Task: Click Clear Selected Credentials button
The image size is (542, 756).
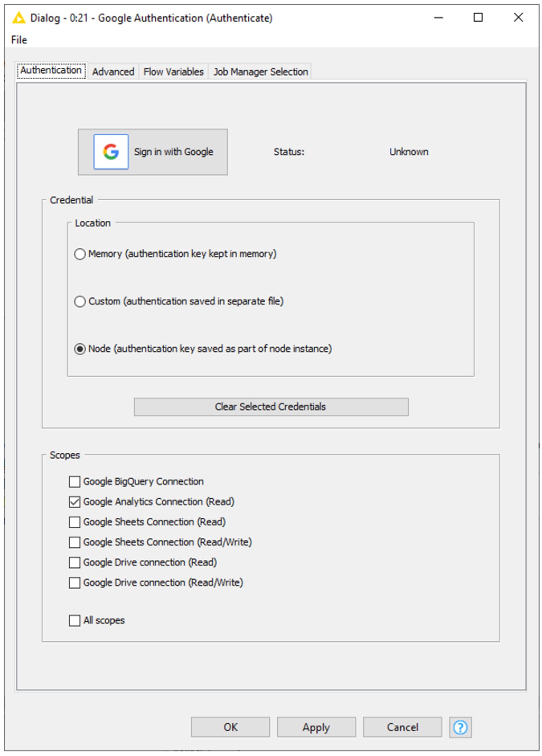Action: 271,407
